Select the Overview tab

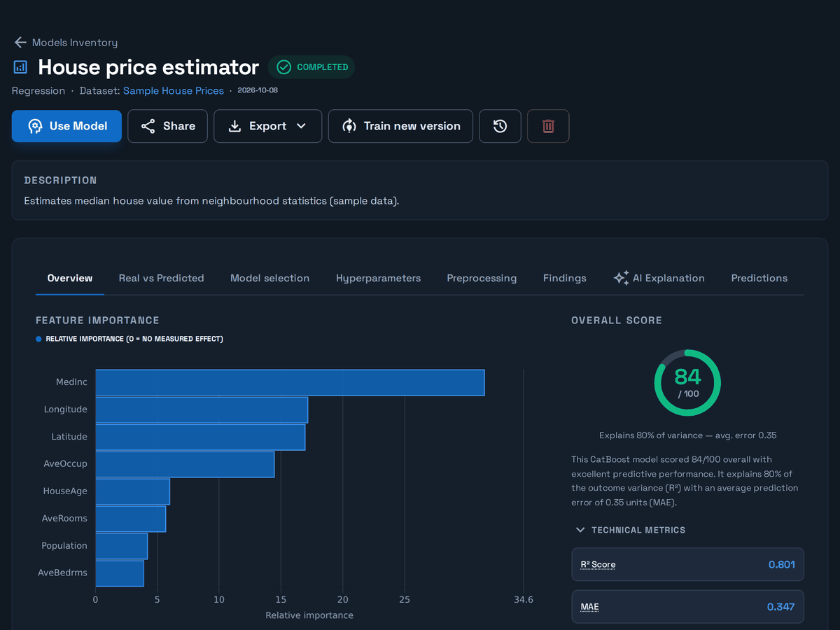point(70,278)
